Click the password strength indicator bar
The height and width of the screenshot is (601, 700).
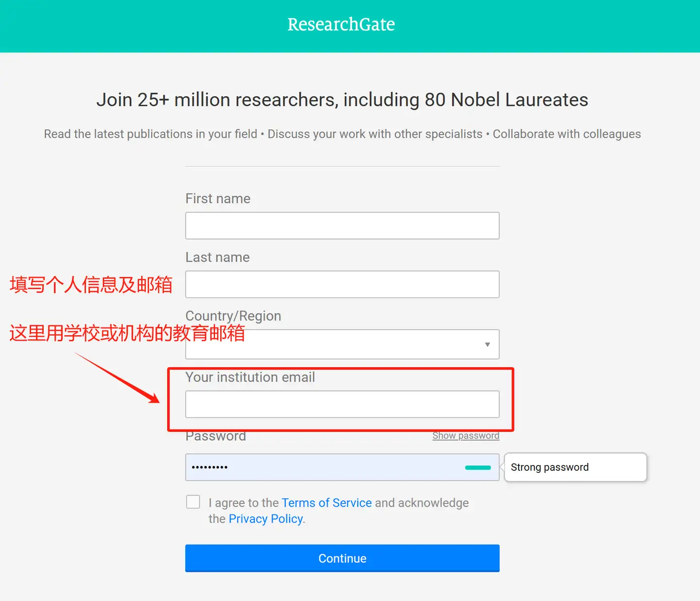click(478, 467)
